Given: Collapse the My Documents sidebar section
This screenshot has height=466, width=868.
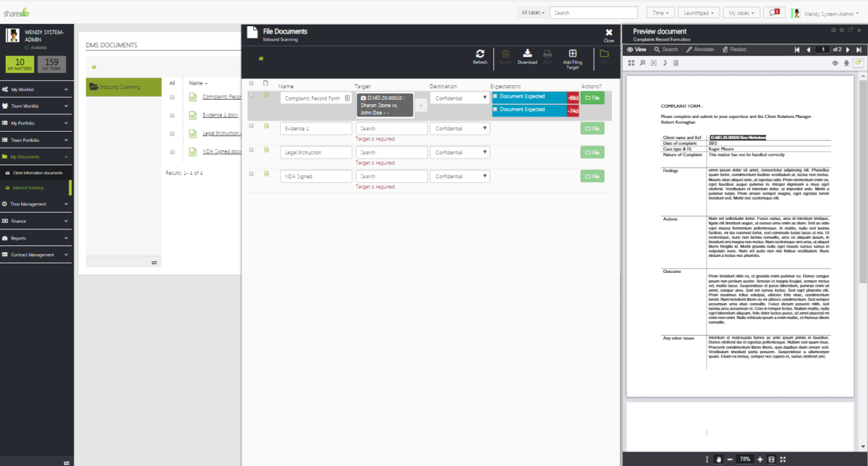Looking at the screenshot, I should click(x=36, y=157).
